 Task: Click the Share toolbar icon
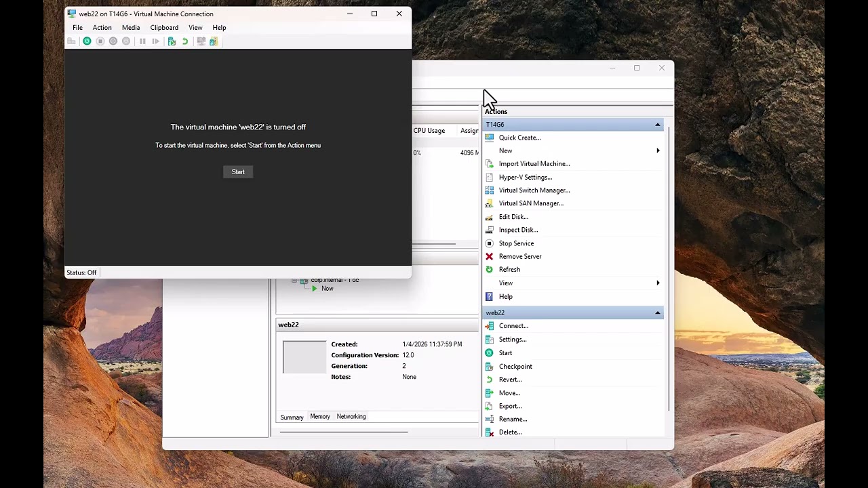click(x=214, y=41)
